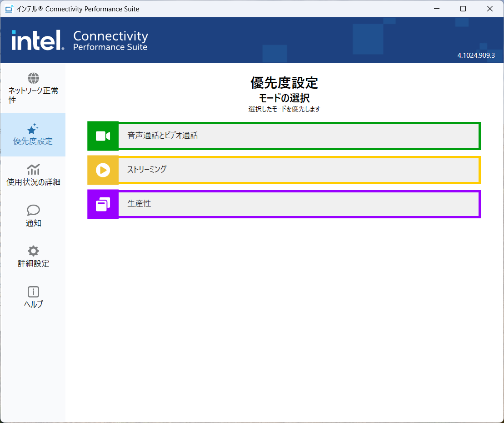The image size is (504, 423).
Task: Select the yellow play streaming icon
Action: pos(103,170)
